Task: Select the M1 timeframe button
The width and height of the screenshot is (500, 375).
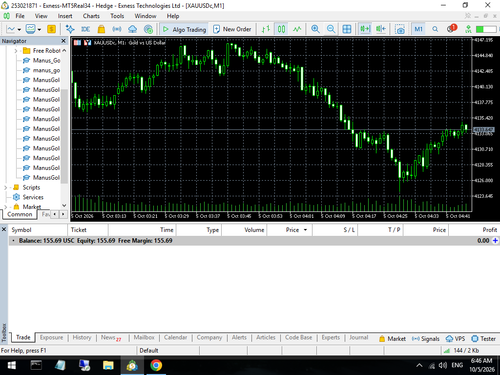Action: click(x=418, y=29)
